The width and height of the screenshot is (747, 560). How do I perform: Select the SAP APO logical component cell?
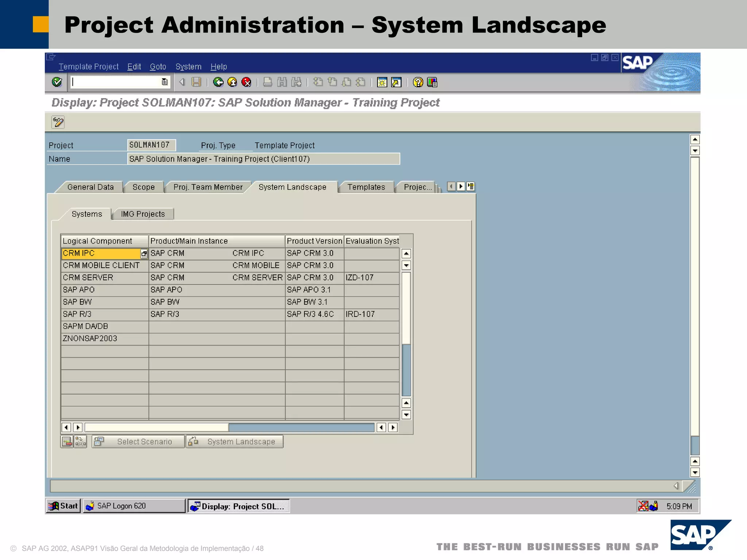click(x=105, y=290)
